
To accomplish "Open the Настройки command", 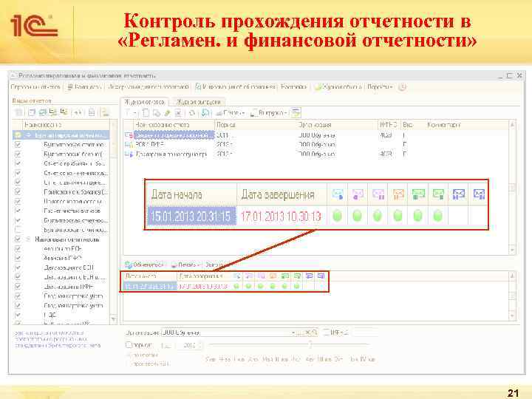I will coord(294,87).
